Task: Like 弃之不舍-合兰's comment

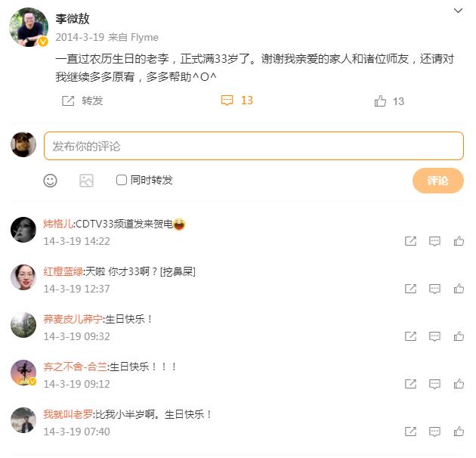Action: [x=459, y=384]
